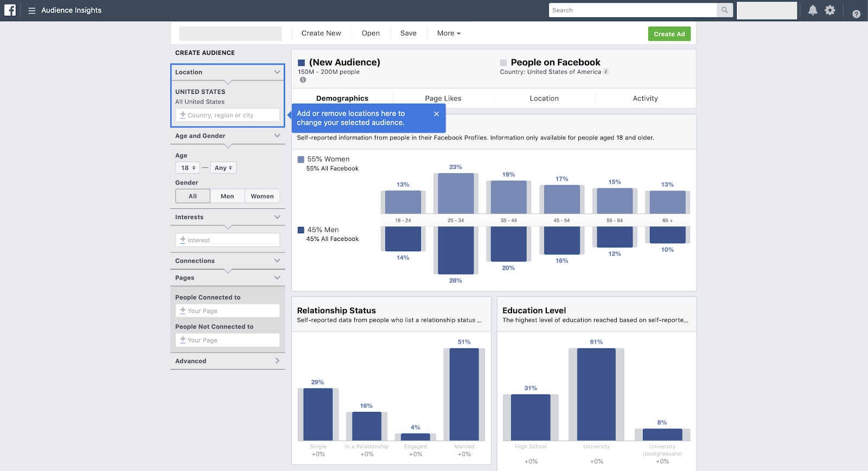Open the notifications bell
This screenshot has width=868, height=471.
813,10
